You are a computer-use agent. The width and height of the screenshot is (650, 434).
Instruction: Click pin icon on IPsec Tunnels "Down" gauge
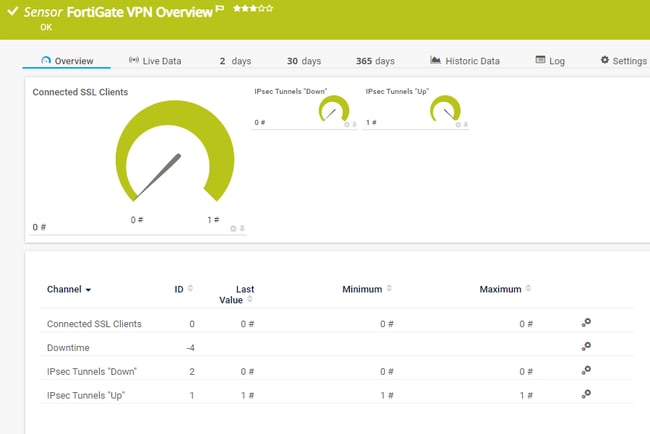354,124
